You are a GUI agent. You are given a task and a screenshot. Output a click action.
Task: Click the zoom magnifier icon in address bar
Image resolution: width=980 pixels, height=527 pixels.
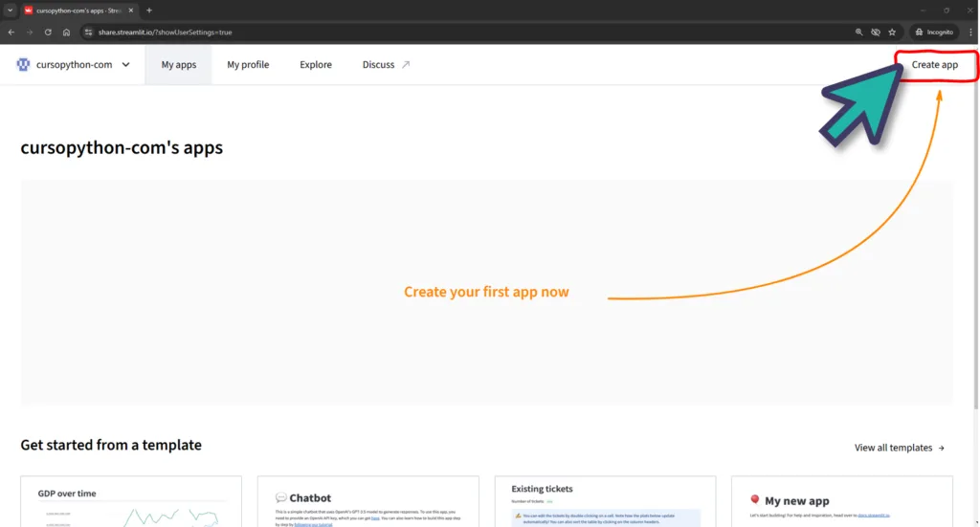858,32
